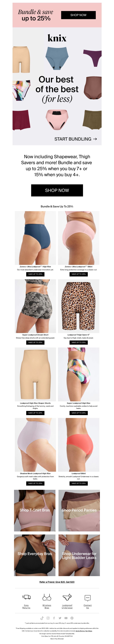Click the Easy Returns truck icon
Viewport: 114px width, 644px height.
pyautogui.click(x=26, y=597)
